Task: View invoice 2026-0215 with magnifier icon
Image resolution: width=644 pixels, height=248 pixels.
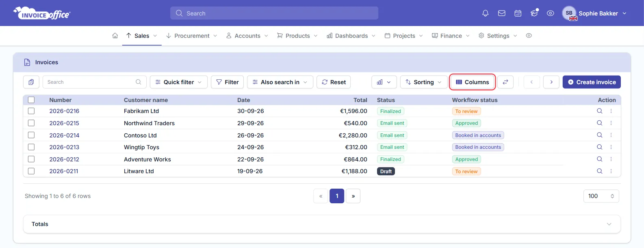Action: point(599,123)
